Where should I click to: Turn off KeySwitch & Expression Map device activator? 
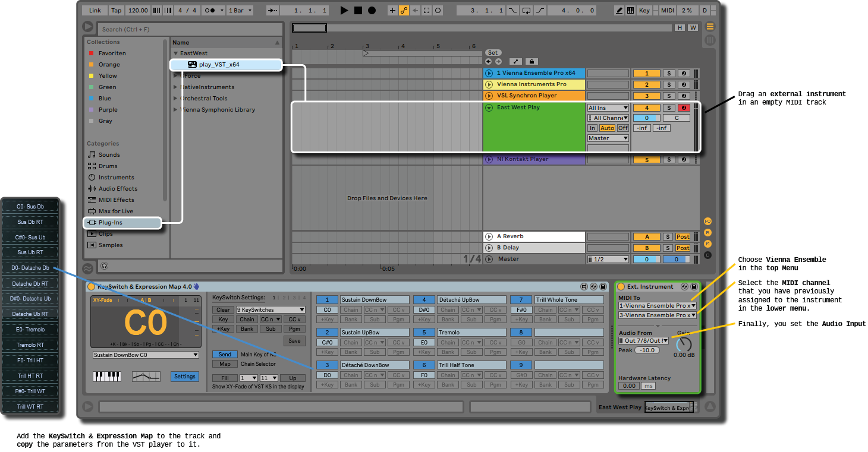(91, 286)
